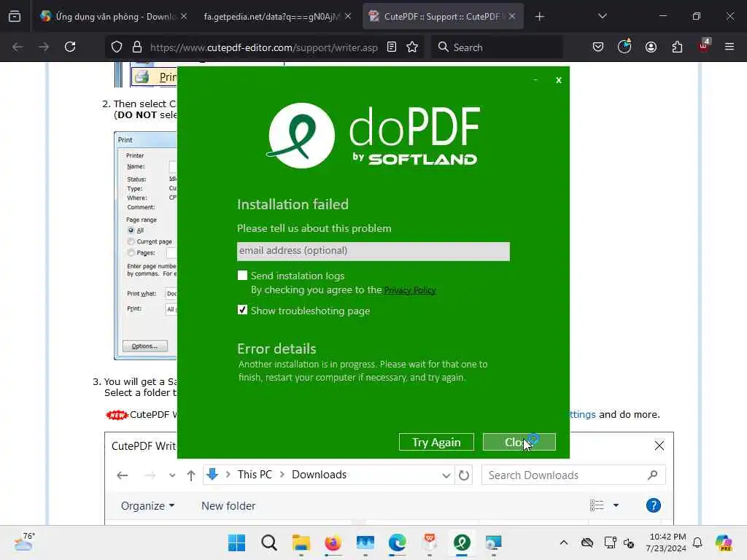Viewport: 747px width, 560px height.
Task: Open the Firefox account icon
Action: [x=651, y=47]
